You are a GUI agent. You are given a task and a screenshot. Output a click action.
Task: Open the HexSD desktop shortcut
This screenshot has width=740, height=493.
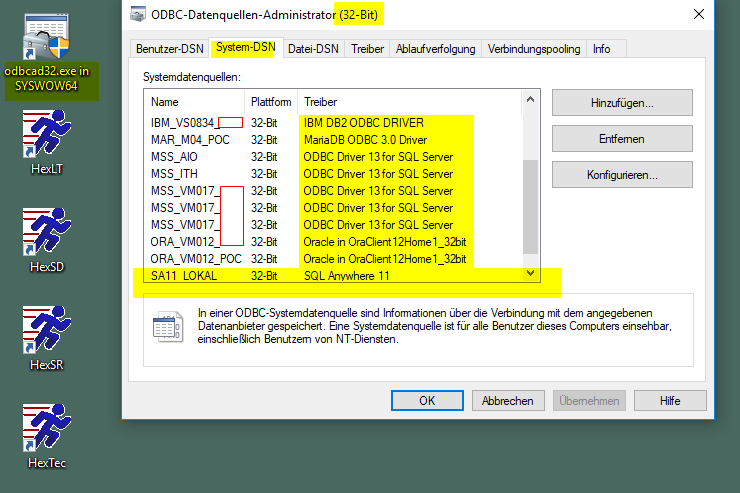coord(47,240)
